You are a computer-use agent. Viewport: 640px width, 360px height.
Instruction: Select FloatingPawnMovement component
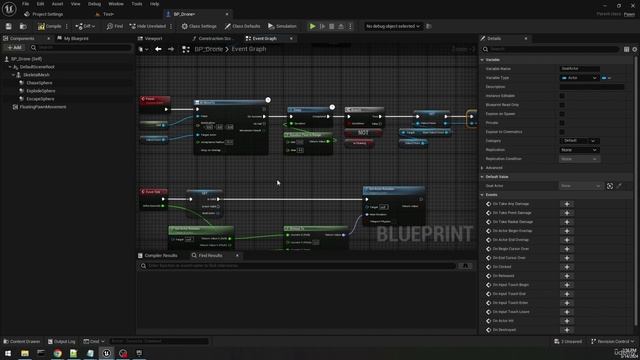pos(42,107)
